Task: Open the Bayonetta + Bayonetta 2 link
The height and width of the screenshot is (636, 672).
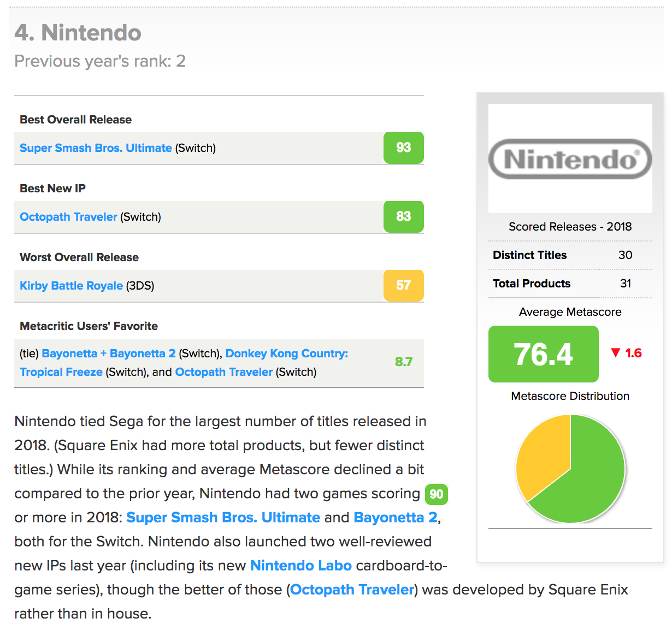Action: (109, 354)
